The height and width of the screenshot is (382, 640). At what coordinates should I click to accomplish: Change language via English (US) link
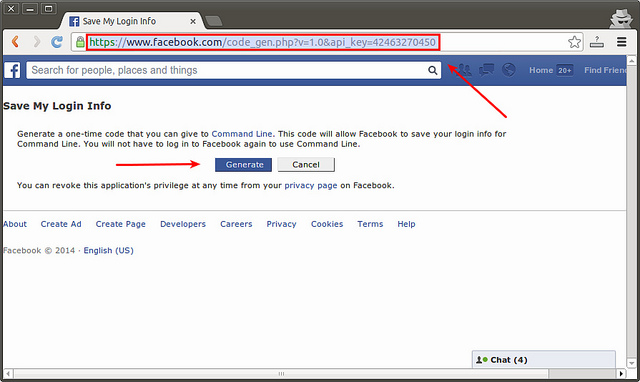(x=109, y=251)
